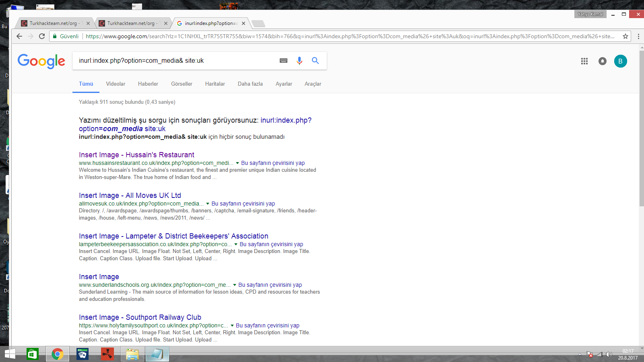Viewport: 644px width, 362px height.
Task: Expand options for the lampeterbeekeepersassociation result URL
Action: pos(236,245)
